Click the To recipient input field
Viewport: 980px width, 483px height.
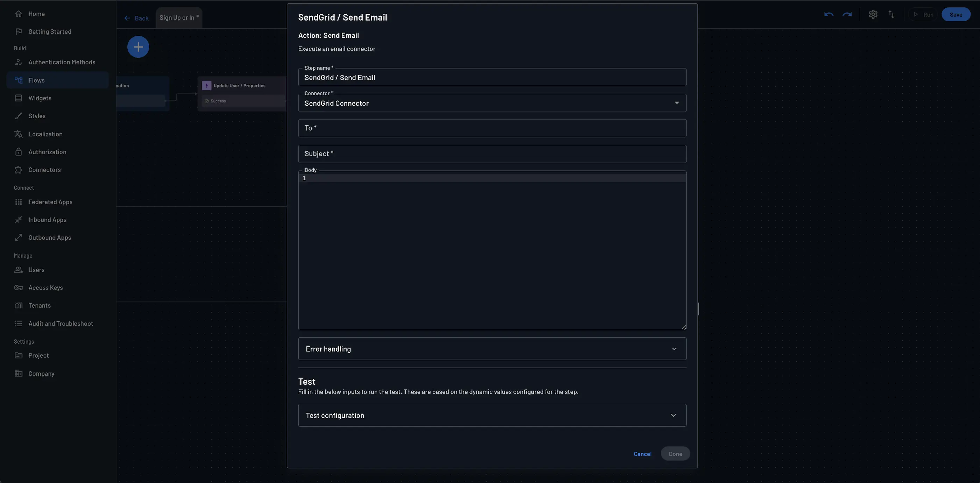pos(492,128)
